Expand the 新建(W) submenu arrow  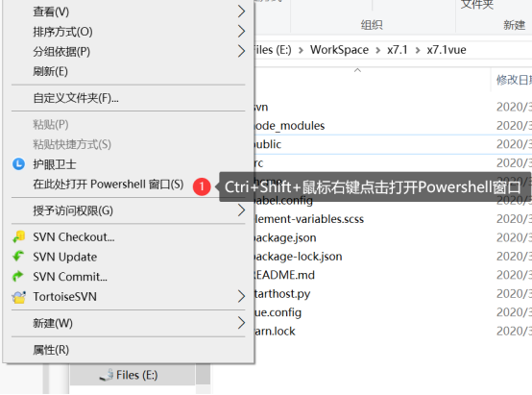click(241, 323)
